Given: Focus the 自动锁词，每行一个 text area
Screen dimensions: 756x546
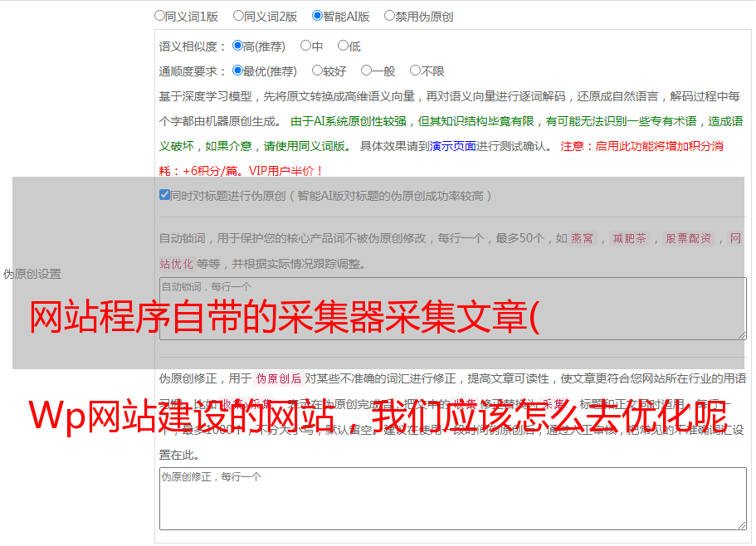Looking at the screenshot, I should point(453,309).
